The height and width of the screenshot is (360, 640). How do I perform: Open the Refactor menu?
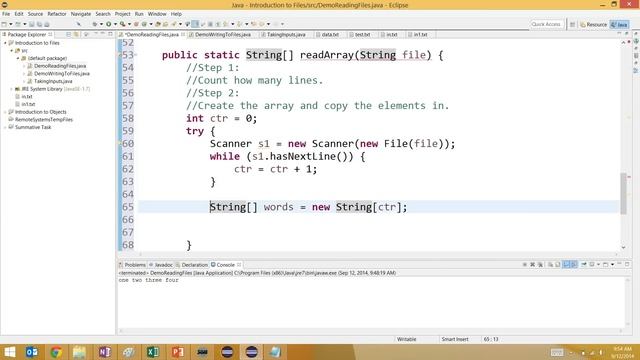(x=57, y=14)
